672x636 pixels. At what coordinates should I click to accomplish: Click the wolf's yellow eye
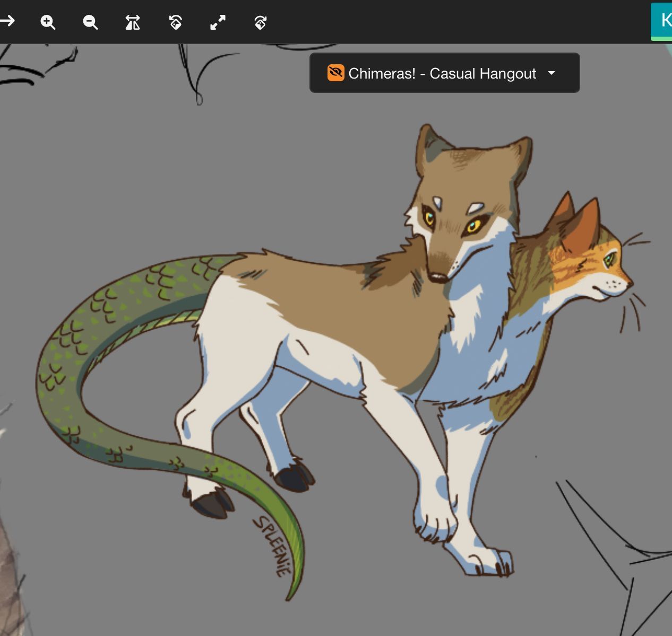[472, 226]
